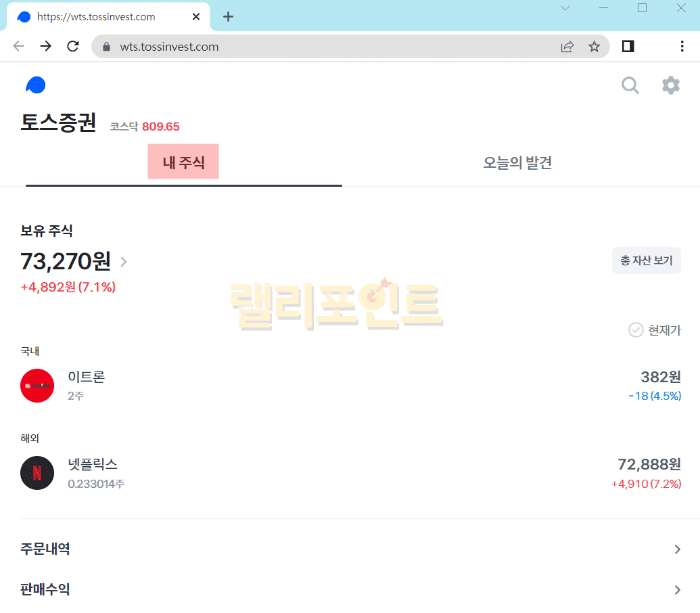Click the 이트론 red stock logo
The image size is (700, 613).
37,386
